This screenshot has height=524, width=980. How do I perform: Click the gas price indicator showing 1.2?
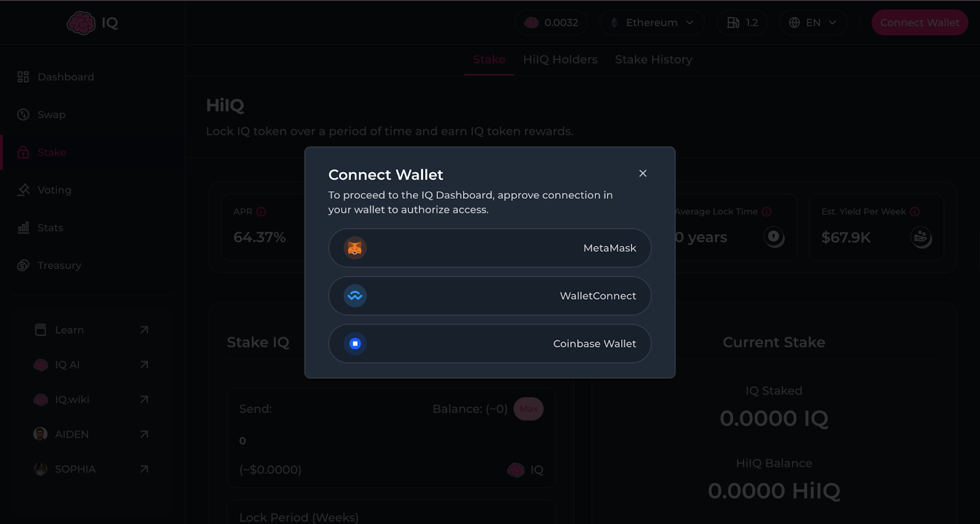[742, 23]
